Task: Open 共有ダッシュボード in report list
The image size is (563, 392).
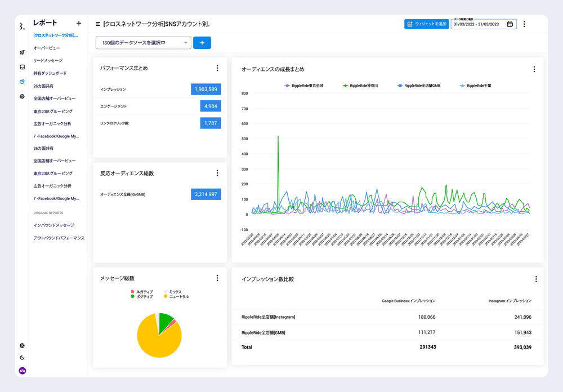Action: pyautogui.click(x=50, y=73)
